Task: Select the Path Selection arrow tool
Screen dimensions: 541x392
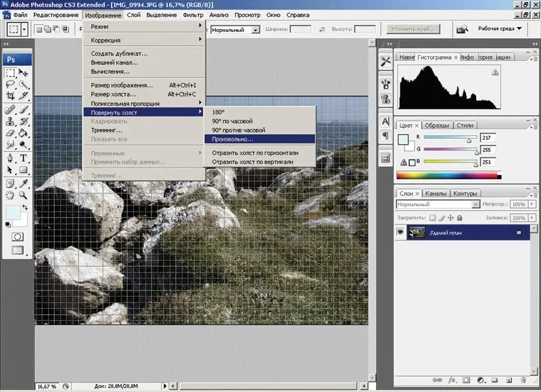Action: point(10,170)
